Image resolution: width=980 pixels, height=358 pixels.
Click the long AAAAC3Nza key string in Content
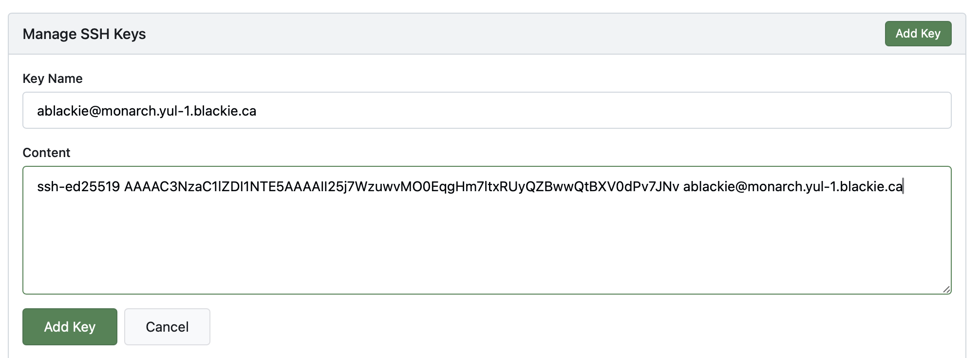(x=401, y=187)
